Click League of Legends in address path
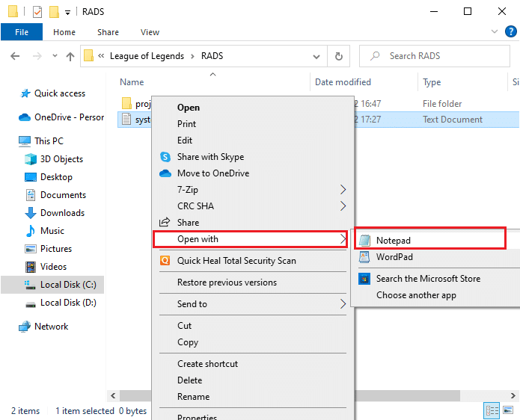 [x=147, y=56]
